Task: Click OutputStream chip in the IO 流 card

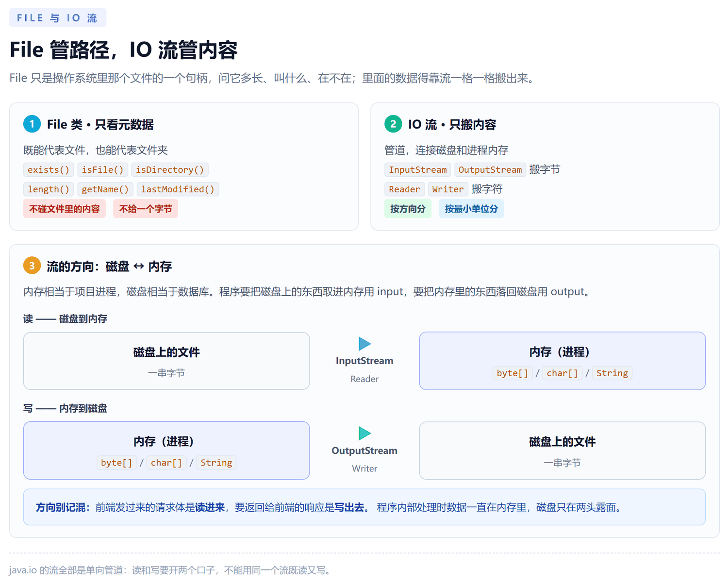Action: click(x=490, y=169)
